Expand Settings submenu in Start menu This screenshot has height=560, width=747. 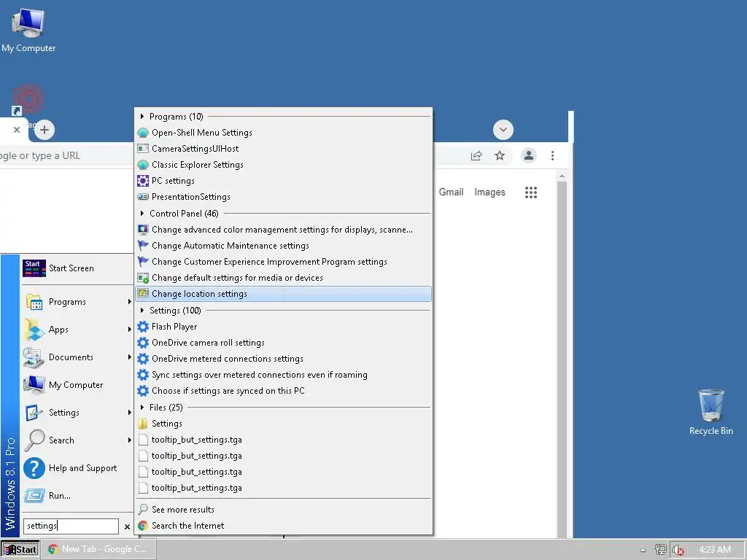(x=77, y=413)
